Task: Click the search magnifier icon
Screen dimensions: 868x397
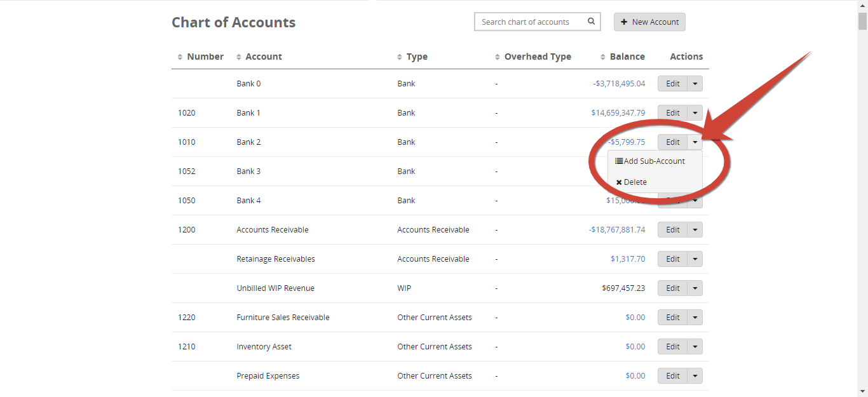Action: tap(591, 22)
